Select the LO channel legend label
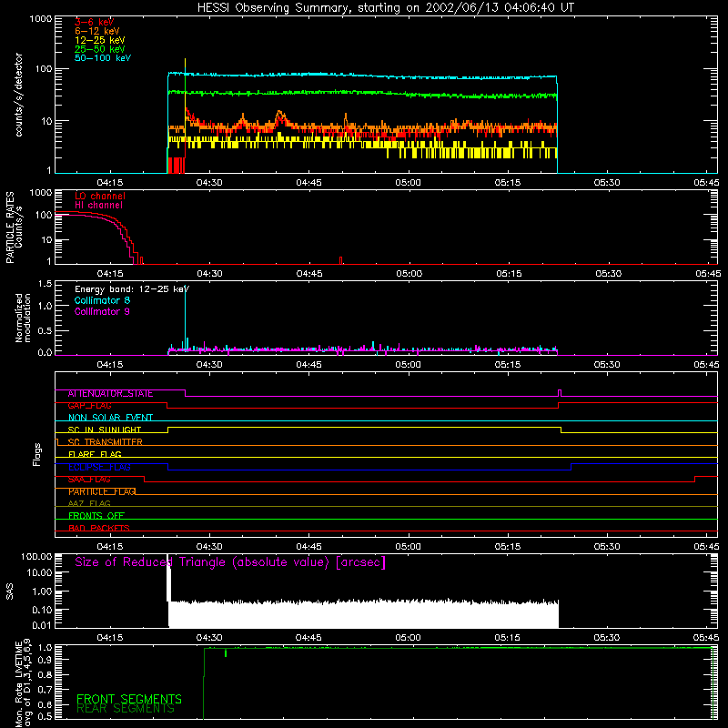Viewport: 728px width, 728px height. [100, 196]
